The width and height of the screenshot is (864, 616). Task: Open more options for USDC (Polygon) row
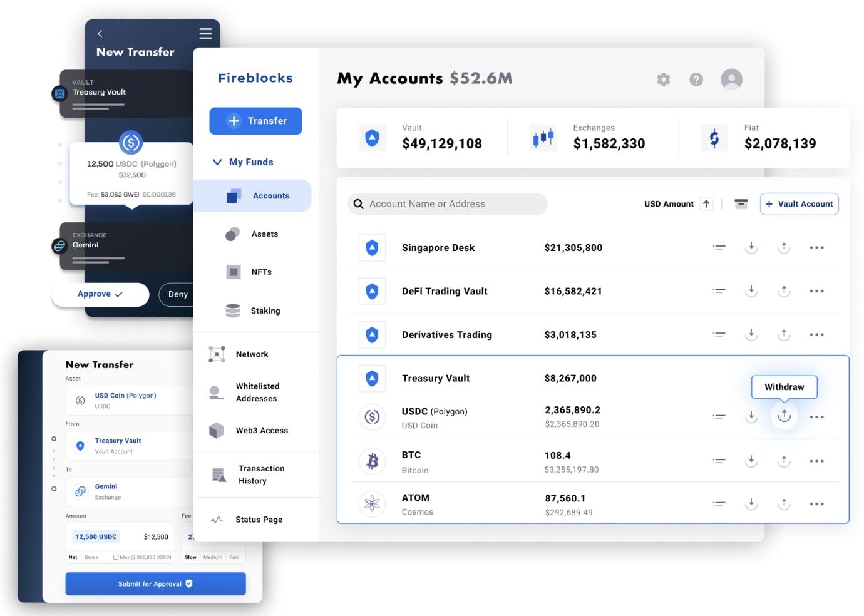816,417
